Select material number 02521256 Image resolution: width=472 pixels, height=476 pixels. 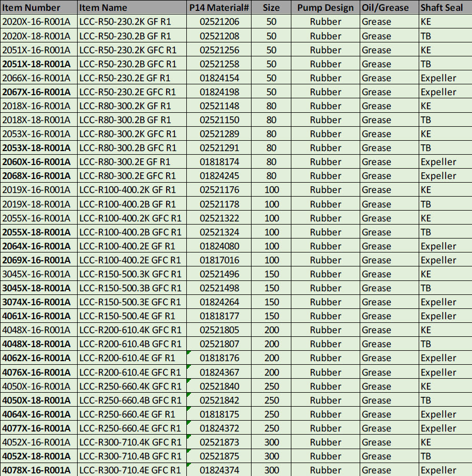[x=219, y=50]
